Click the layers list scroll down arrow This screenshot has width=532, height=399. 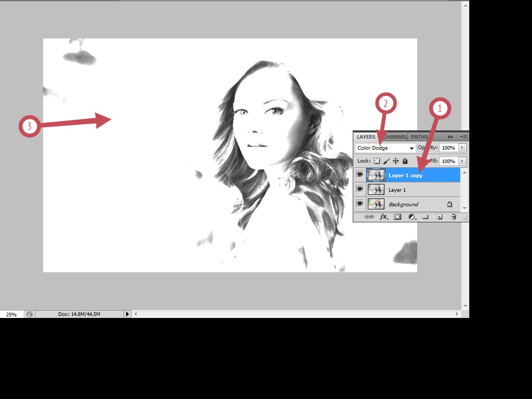click(464, 208)
